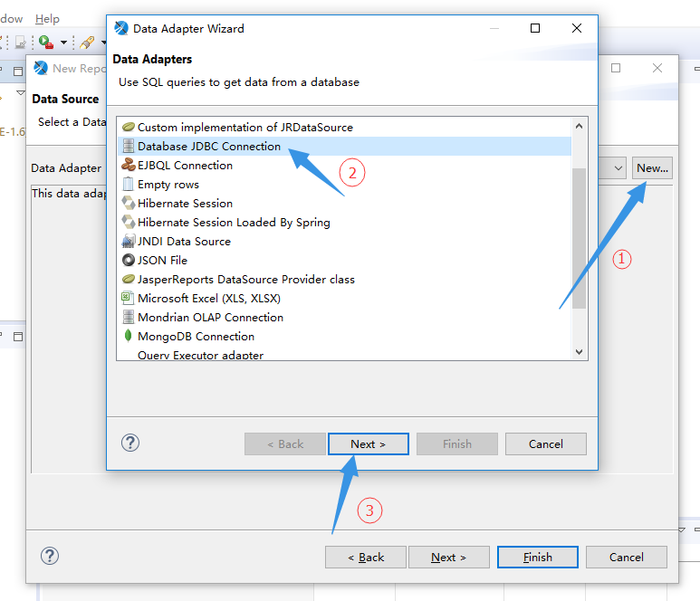Screen dimensions: 700x601
Task: Choose EJBQL Connection adapter
Action: 345,166
